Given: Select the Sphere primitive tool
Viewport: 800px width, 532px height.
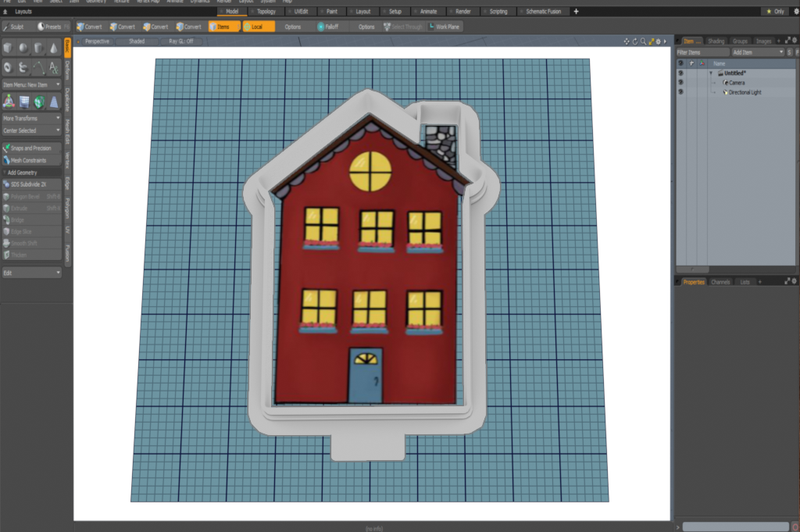Looking at the screenshot, I should pyautogui.click(x=23, y=48).
